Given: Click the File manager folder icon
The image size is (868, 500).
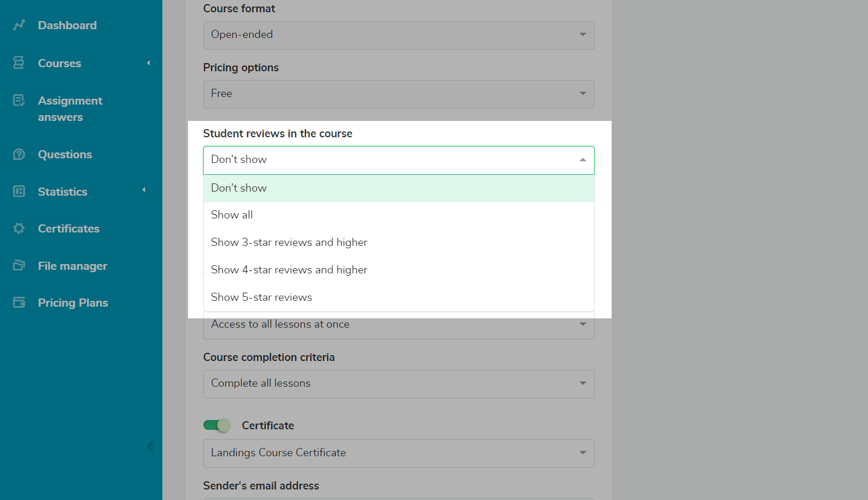Looking at the screenshot, I should [19, 266].
